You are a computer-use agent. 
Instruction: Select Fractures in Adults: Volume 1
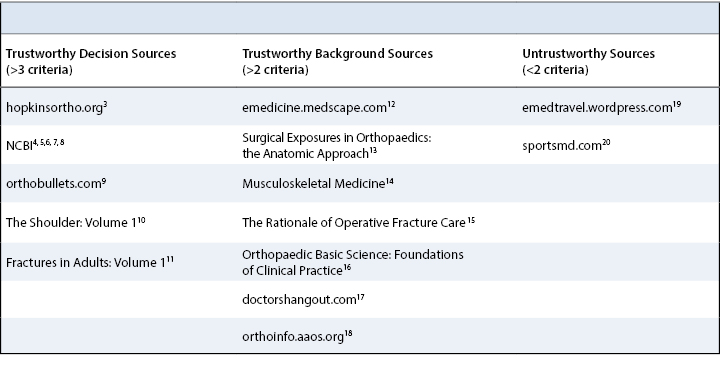pyautogui.click(x=90, y=263)
